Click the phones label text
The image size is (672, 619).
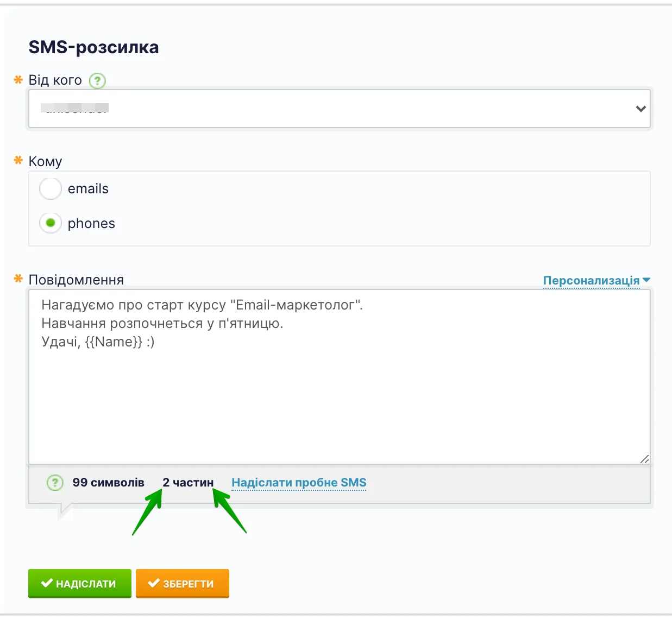coord(91,223)
